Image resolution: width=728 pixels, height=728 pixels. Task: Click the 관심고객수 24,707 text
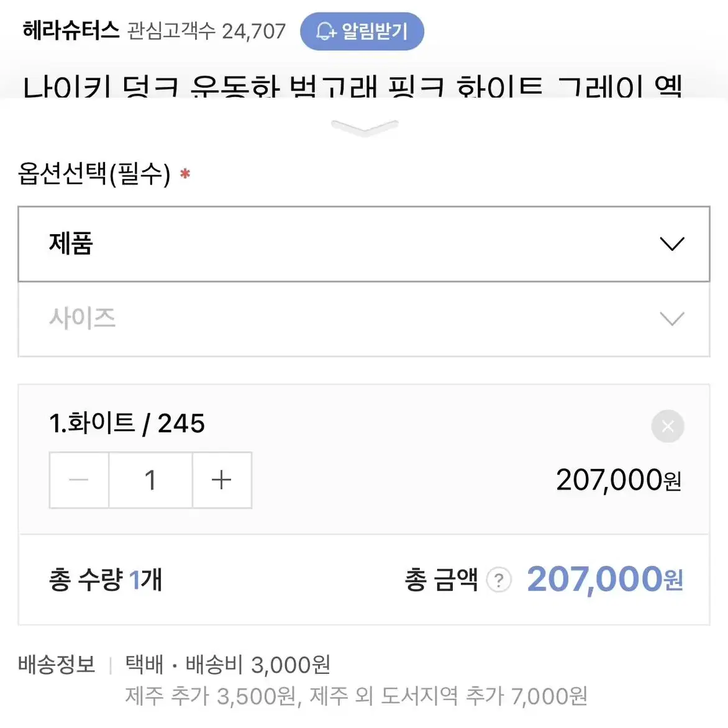pyautogui.click(x=207, y=32)
